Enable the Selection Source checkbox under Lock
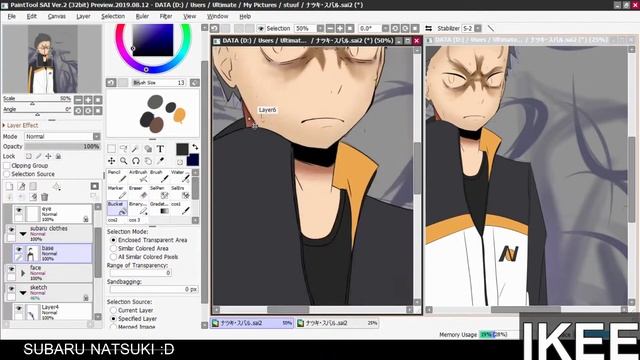This screenshot has width=640, height=360. coord(7,174)
